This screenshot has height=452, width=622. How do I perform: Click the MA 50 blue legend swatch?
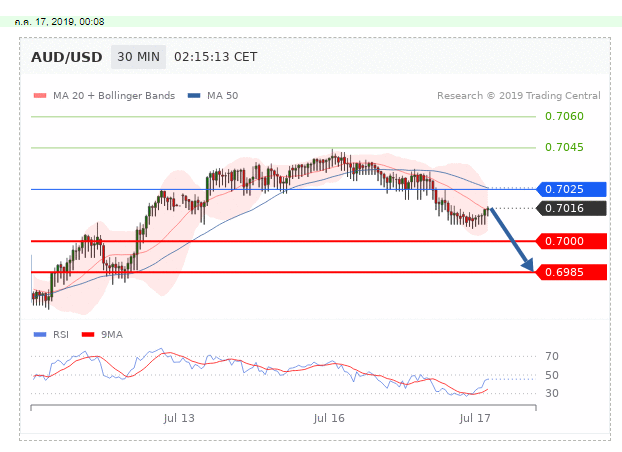coord(194,96)
